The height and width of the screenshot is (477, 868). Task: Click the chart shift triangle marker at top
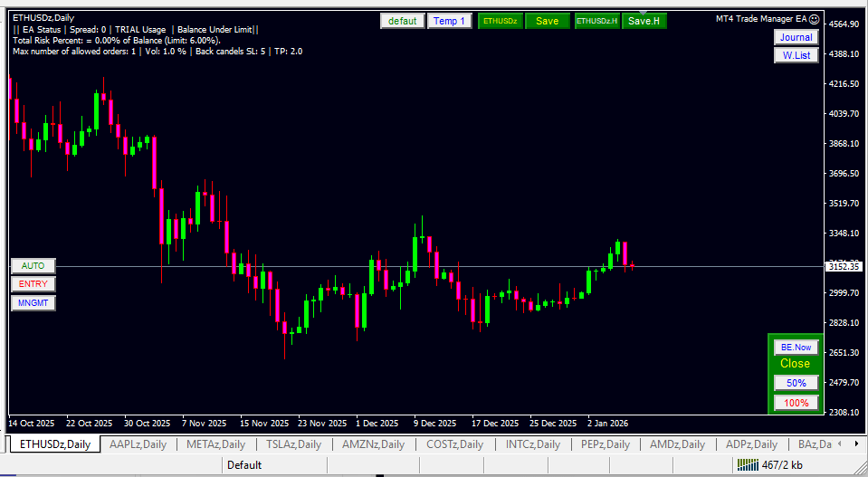click(643, 12)
